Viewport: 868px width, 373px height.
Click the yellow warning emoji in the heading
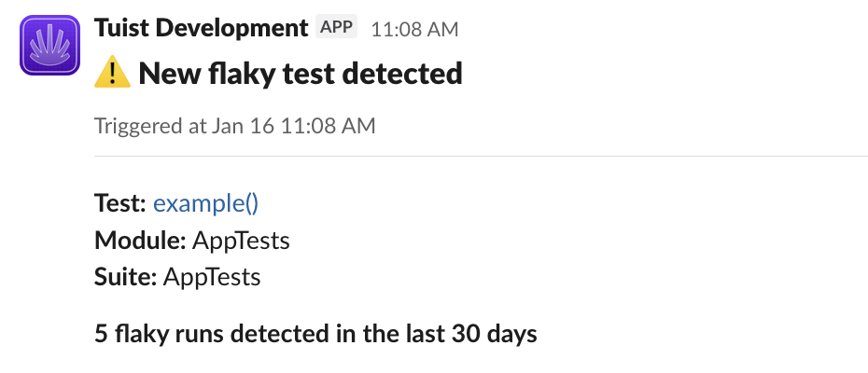click(x=112, y=73)
